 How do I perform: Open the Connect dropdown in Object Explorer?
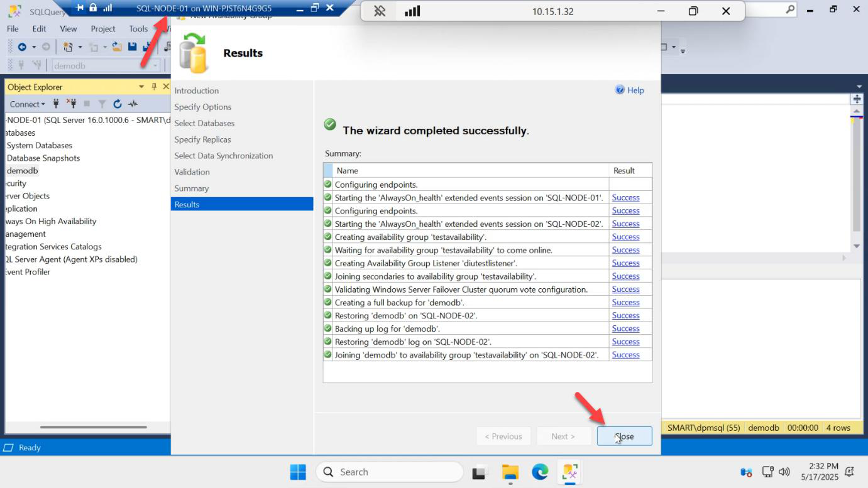click(28, 104)
